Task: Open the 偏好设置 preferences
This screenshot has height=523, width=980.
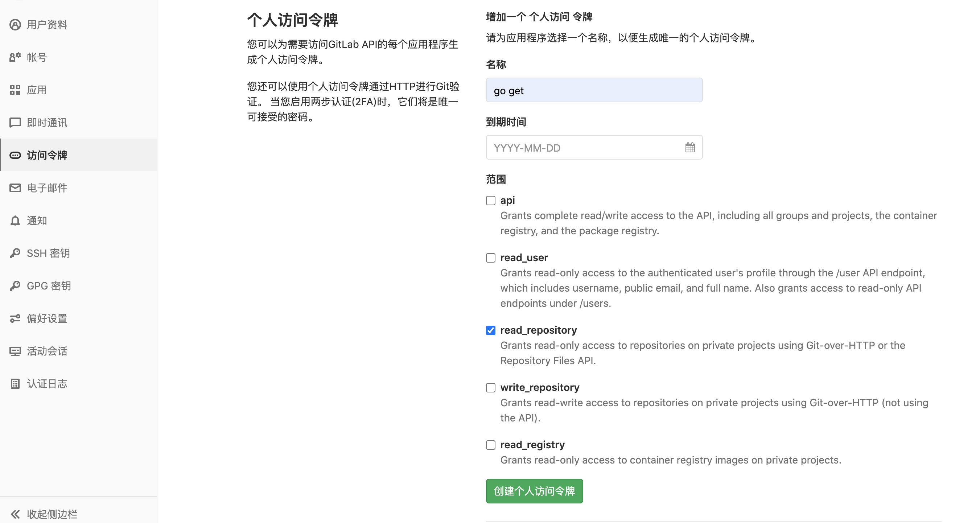Action: pyautogui.click(x=46, y=318)
